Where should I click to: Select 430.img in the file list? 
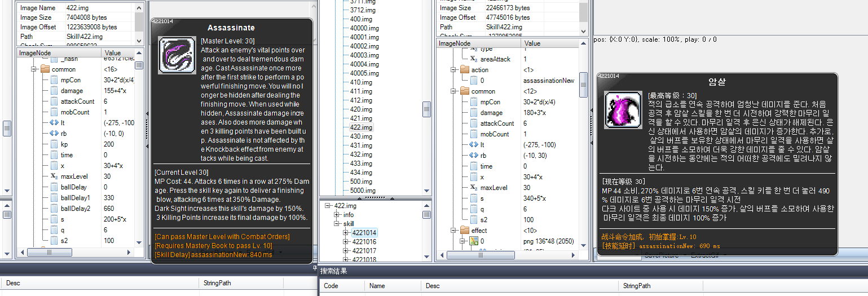click(x=360, y=136)
